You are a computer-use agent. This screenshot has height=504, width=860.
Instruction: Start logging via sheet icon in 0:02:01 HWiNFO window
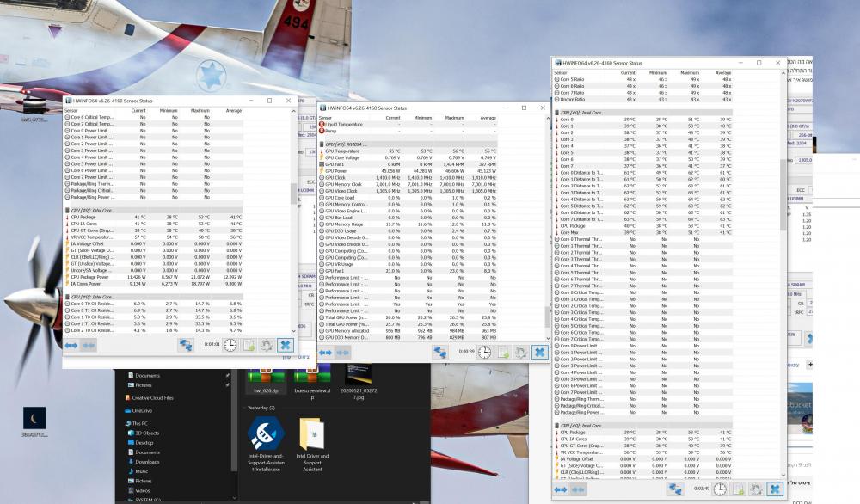click(249, 346)
